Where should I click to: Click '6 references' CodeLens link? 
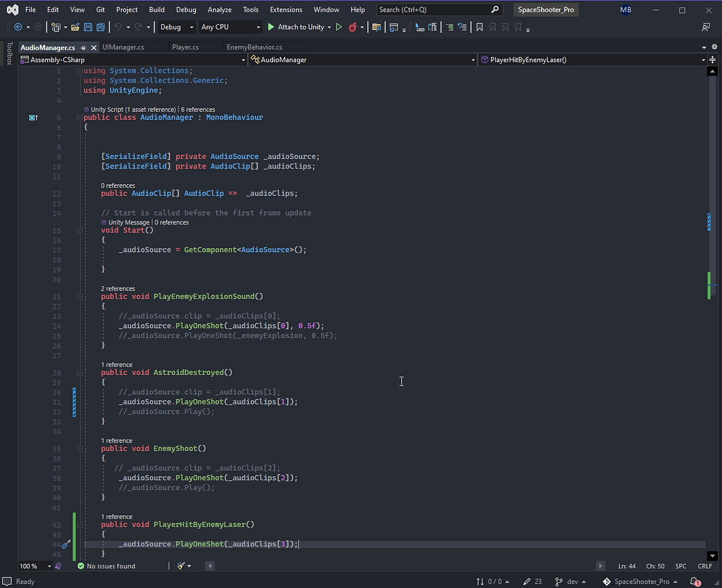(x=198, y=110)
